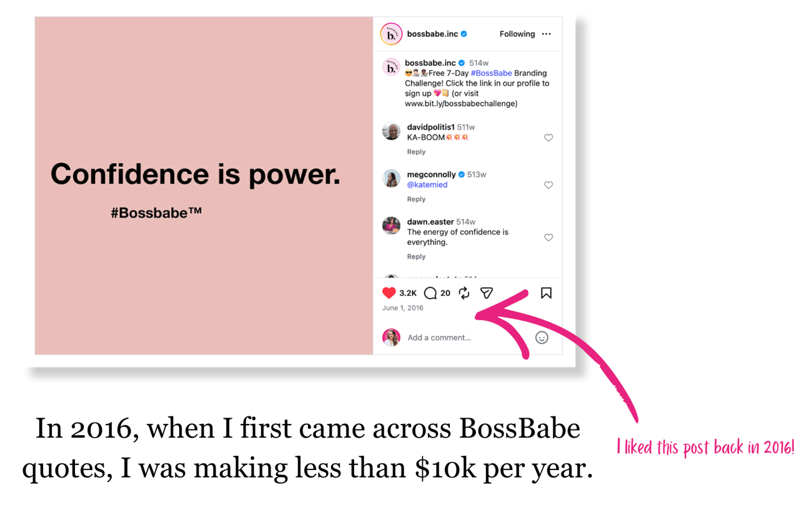Open the emoji picker smiley icon

(542, 338)
